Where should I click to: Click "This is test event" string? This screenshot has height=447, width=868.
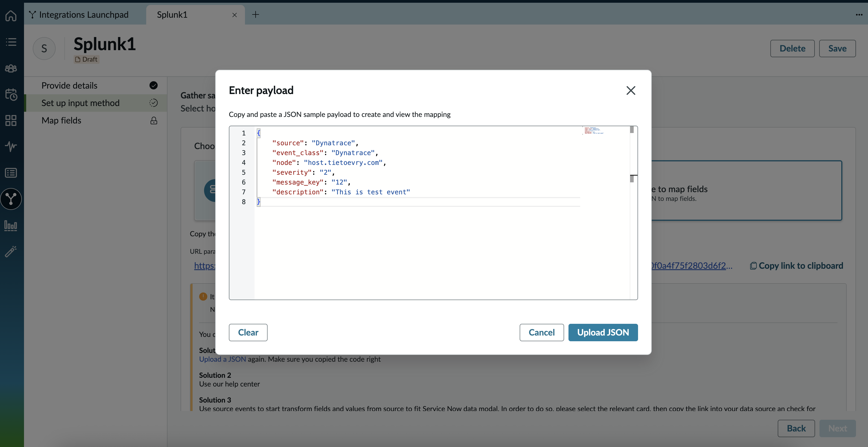tap(371, 192)
